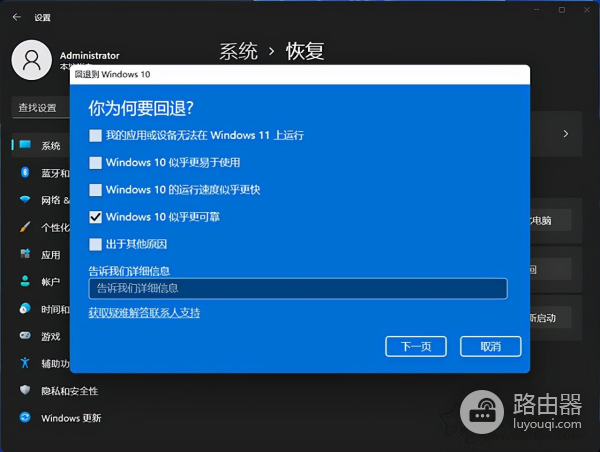Open Bluetooth settings via its icon
This screenshot has height=452, width=600.
pyautogui.click(x=25, y=172)
